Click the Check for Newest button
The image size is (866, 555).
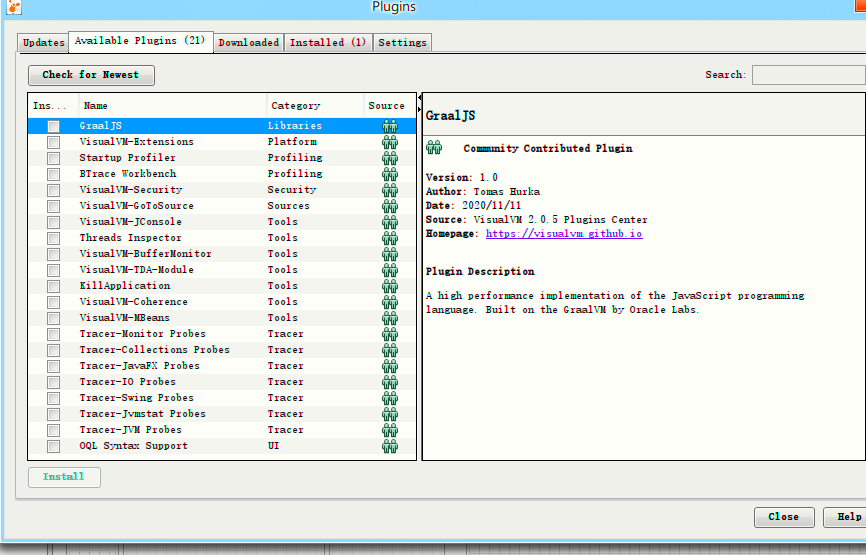pyautogui.click(x=91, y=75)
